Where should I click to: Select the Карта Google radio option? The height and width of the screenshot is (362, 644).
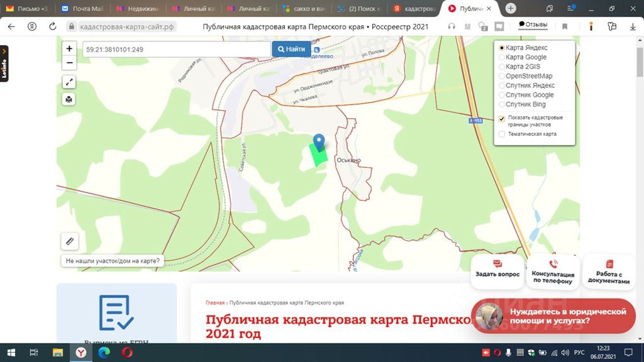[x=502, y=57]
